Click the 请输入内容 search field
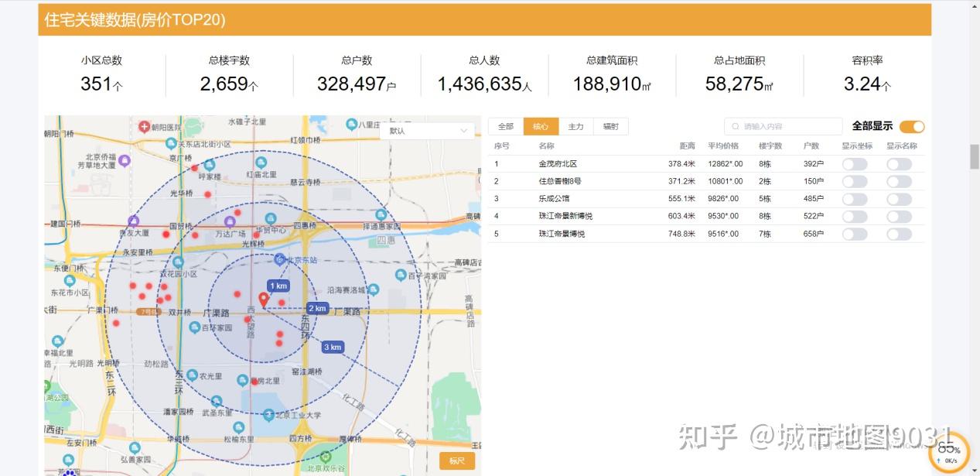The height and width of the screenshot is (476, 980). click(x=783, y=126)
